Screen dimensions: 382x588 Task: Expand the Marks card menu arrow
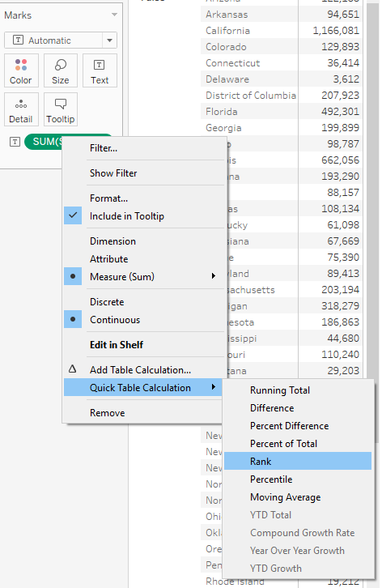(114, 15)
